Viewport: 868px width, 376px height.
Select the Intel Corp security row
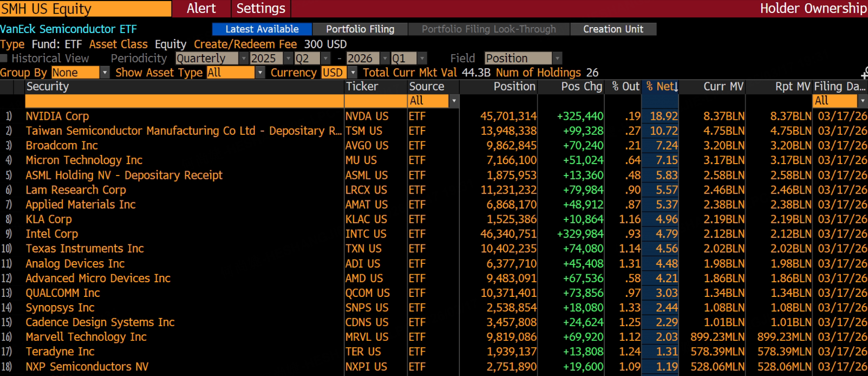tap(52, 234)
